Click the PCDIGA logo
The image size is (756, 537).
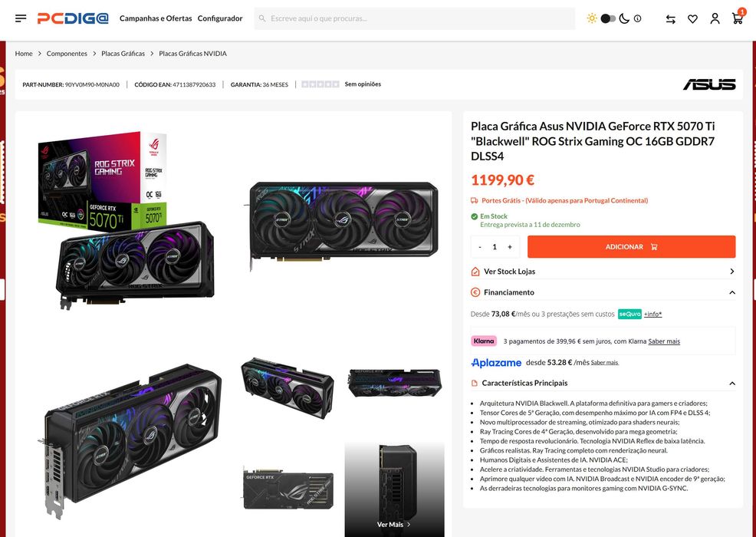tap(73, 18)
